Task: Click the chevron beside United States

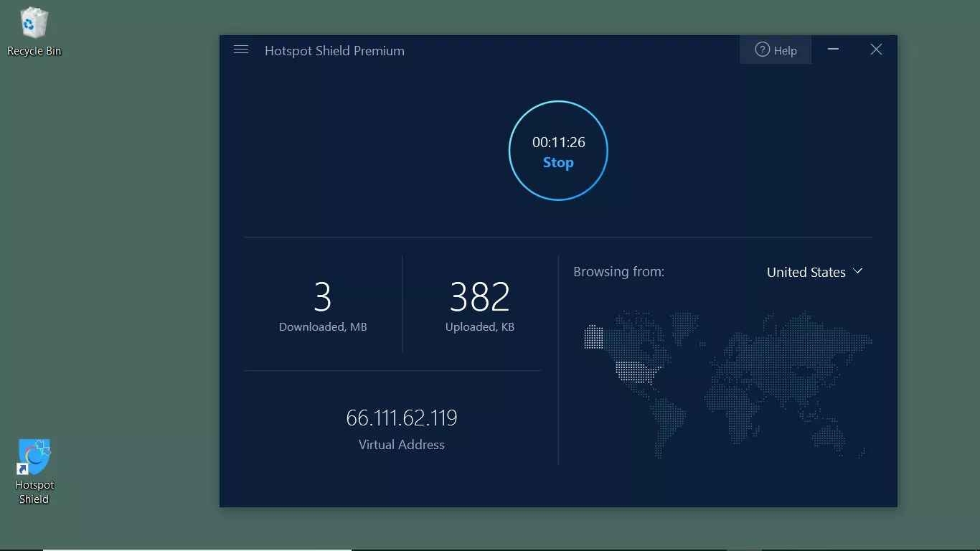Action: tap(858, 271)
